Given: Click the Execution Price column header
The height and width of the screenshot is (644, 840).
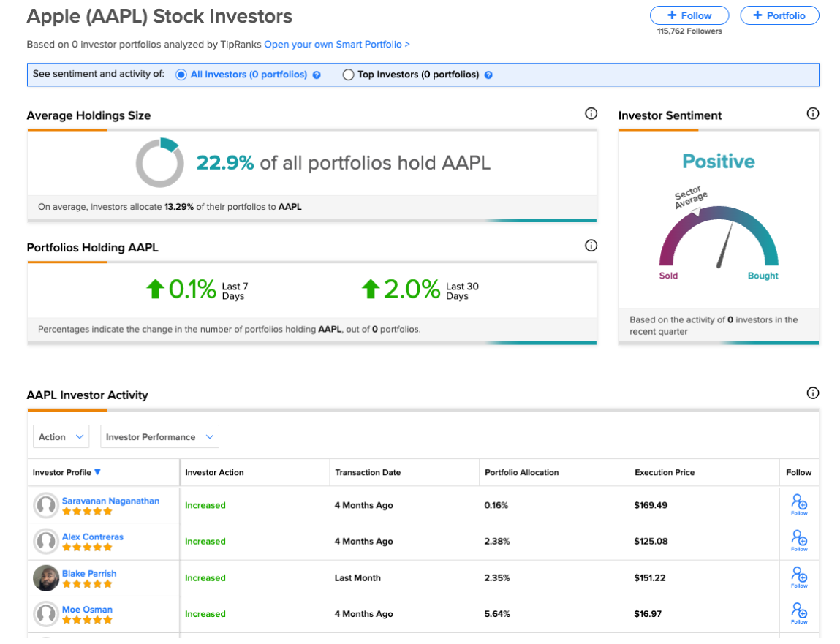Looking at the screenshot, I should (x=665, y=472).
